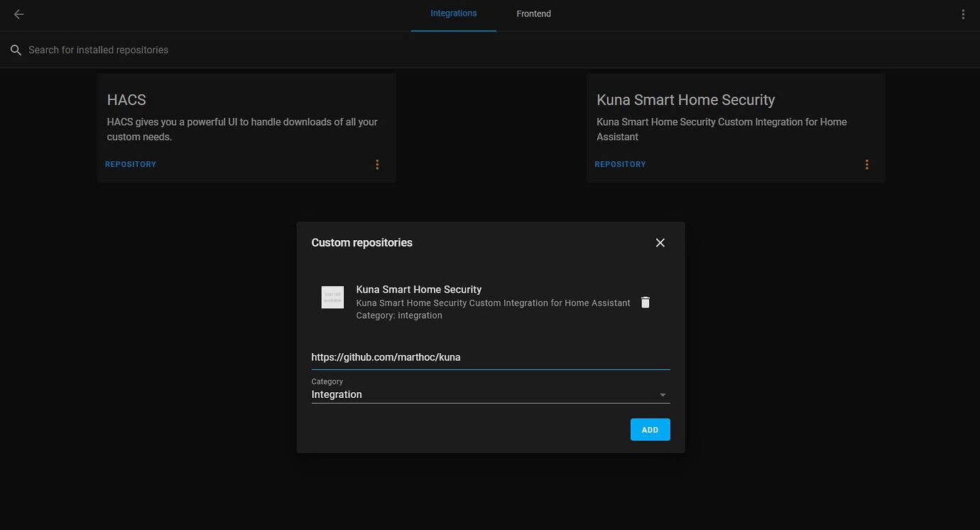The width and height of the screenshot is (980, 530).
Task: Click the Kuna repository avatar image
Action: pos(332,296)
